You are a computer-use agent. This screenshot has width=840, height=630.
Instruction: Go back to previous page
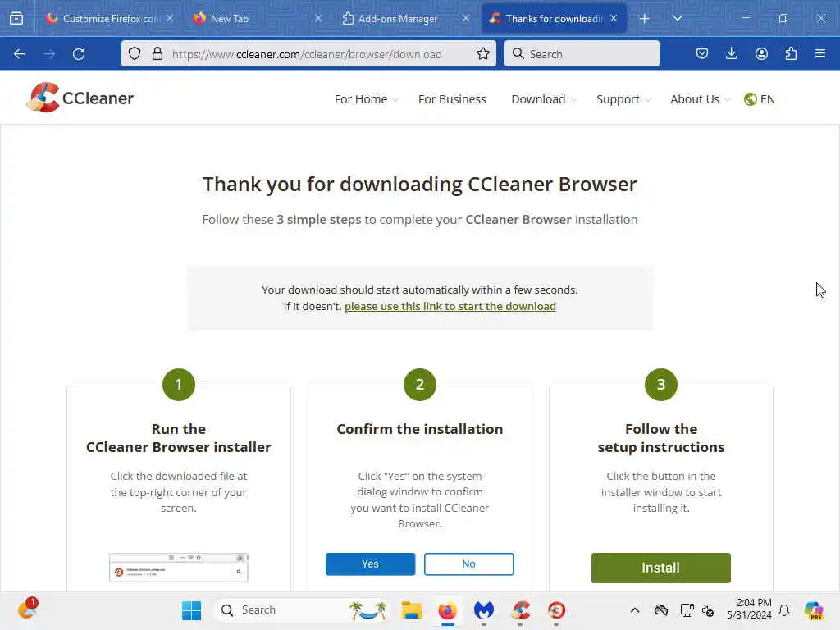coord(20,53)
